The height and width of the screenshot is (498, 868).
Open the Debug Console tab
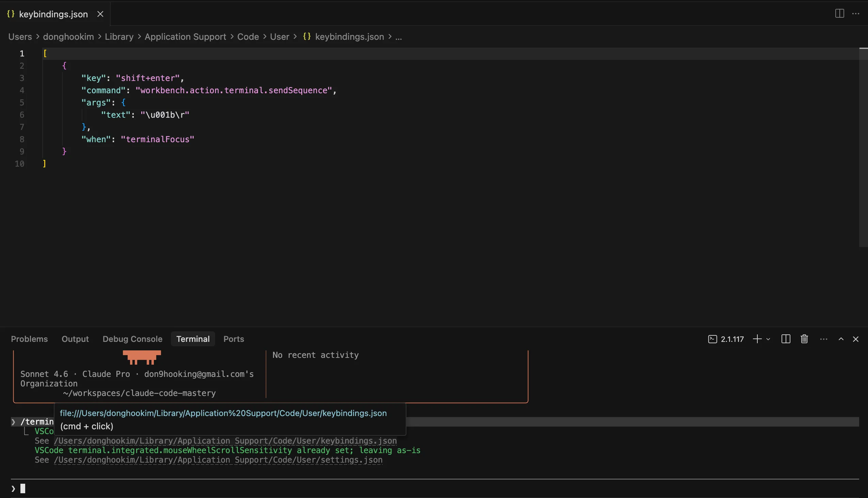point(132,339)
